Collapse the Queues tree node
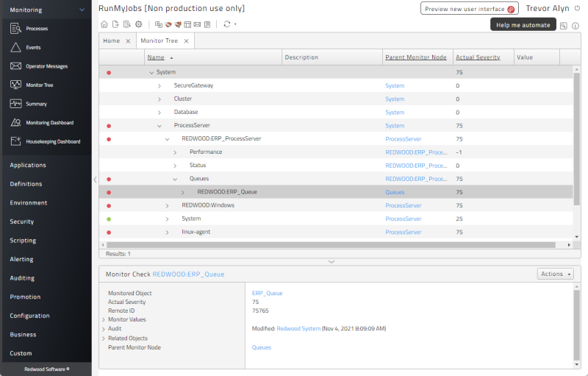The image size is (588, 376). coord(175,179)
